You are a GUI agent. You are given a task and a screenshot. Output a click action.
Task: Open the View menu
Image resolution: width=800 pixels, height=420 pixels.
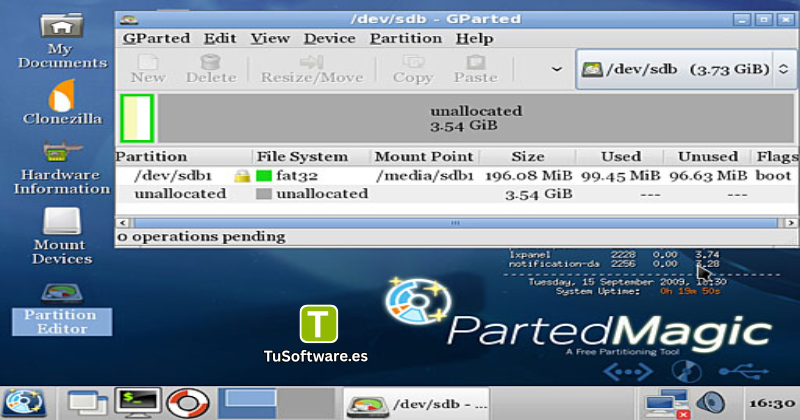270,38
